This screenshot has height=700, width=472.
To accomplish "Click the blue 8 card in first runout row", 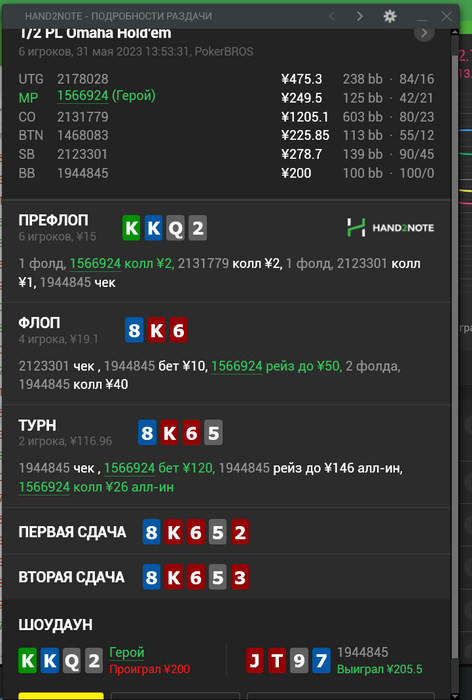I will point(151,532).
